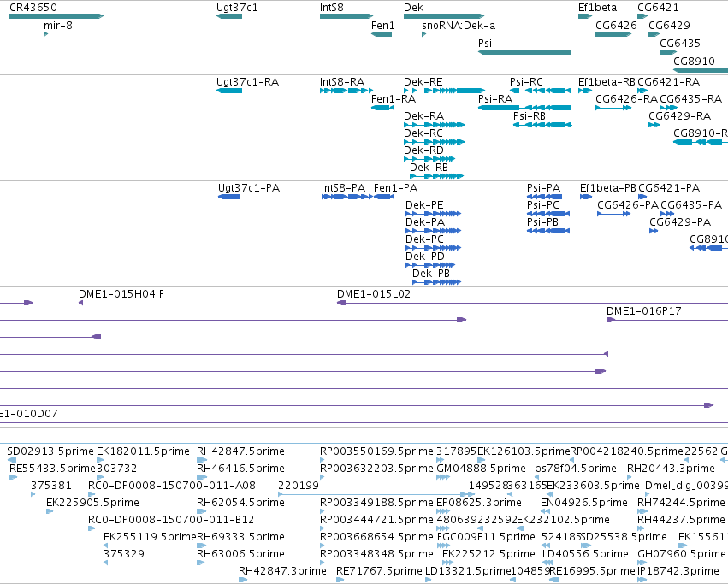Select the CG6435-PA protein label
Viewport: 728px width, 584px height.
pyautogui.click(x=691, y=205)
